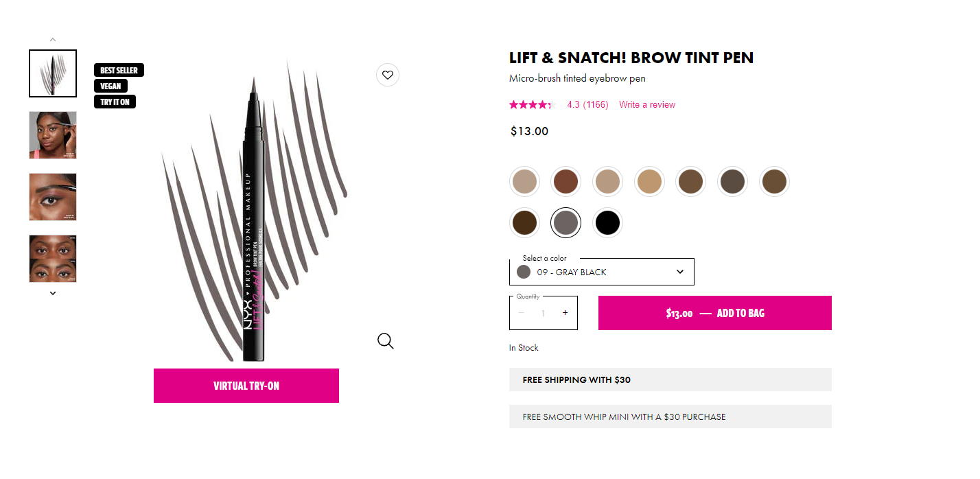Viewport: 980px width, 479px height.
Task: Click the magnifier zoom icon on product image
Action: 386,341
